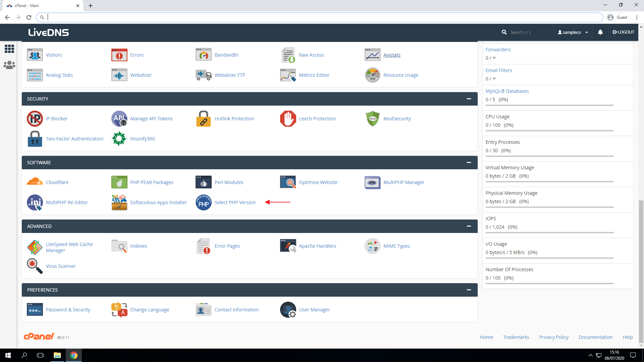Open the sampleco user dropdown

point(573,32)
